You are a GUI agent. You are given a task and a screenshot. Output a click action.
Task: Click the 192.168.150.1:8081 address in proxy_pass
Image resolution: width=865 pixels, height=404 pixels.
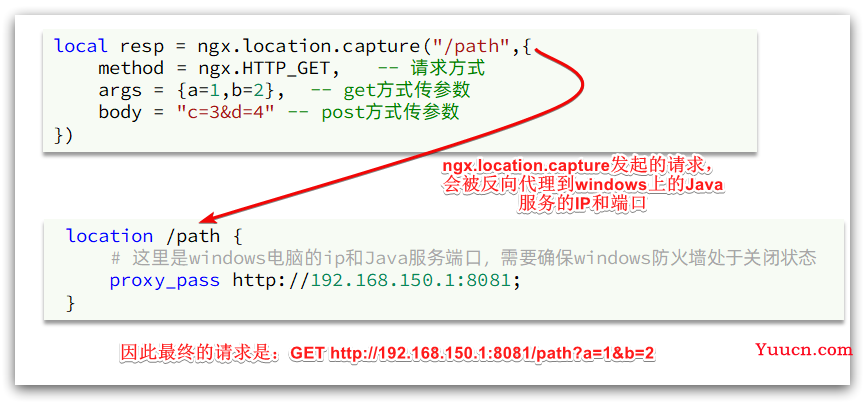click(412, 280)
